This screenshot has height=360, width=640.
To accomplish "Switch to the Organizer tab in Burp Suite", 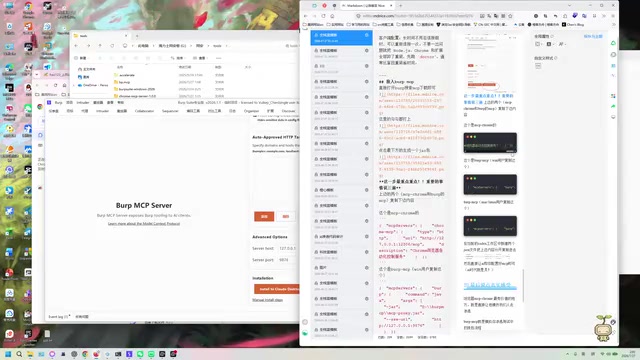I will click(x=251, y=111).
